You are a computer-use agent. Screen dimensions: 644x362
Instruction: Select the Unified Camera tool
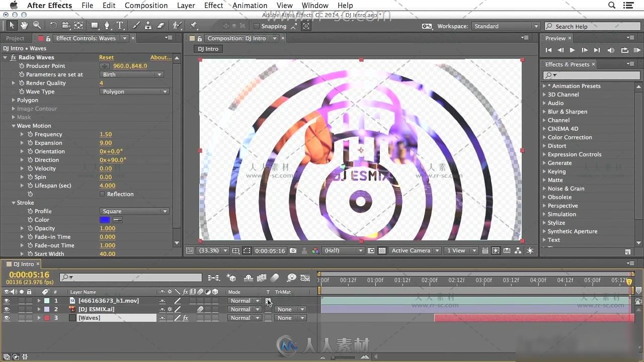pyautogui.click(x=66, y=26)
